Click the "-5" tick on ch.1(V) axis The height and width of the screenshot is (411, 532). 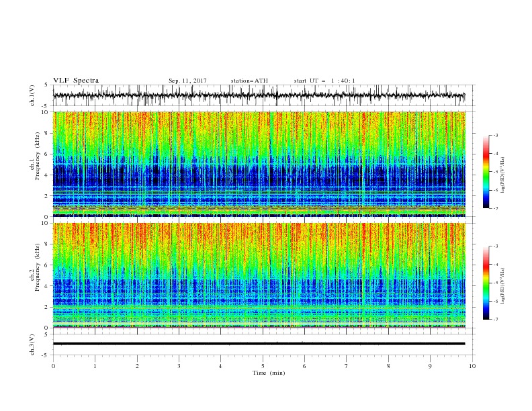(x=46, y=106)
